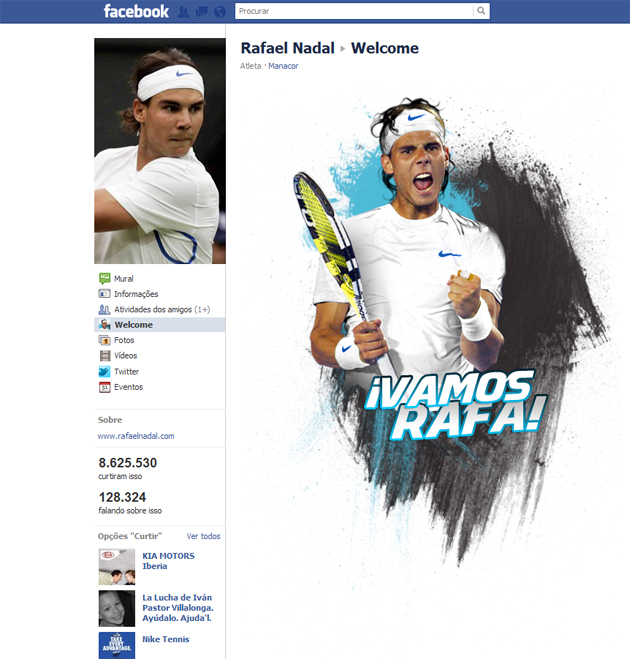Viewport: 630px width, 659px height.
Task: Click Ver todos liked pages link
Action: click(x=203, y=536)
